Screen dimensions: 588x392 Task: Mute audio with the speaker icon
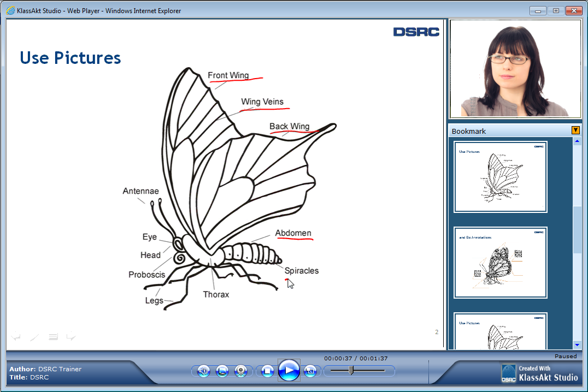pyautogui.click(x=203, y=371)
